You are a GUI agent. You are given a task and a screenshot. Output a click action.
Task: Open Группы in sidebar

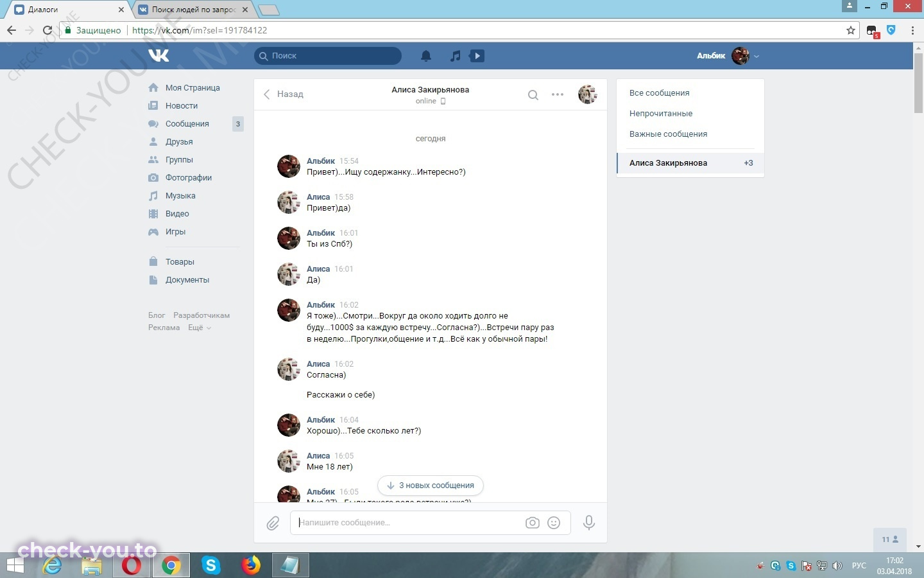179,160
